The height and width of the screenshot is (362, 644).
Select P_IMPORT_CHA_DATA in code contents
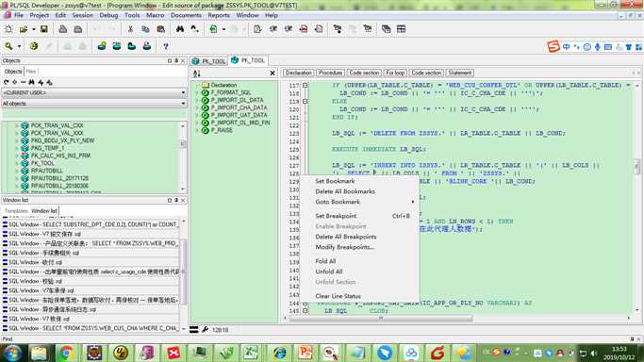[239, 107]
